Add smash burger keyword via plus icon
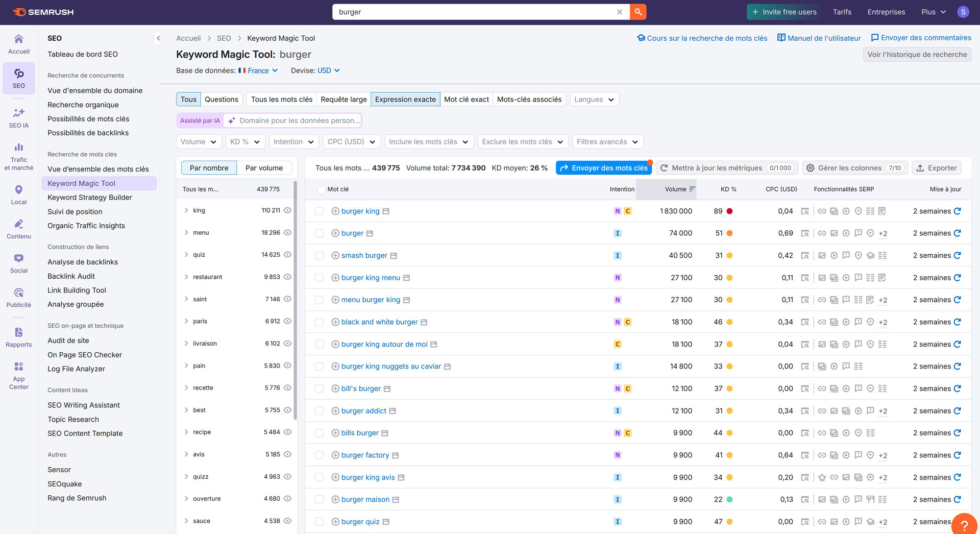Viewport: 980px width, 534px height. pos(335,255)
